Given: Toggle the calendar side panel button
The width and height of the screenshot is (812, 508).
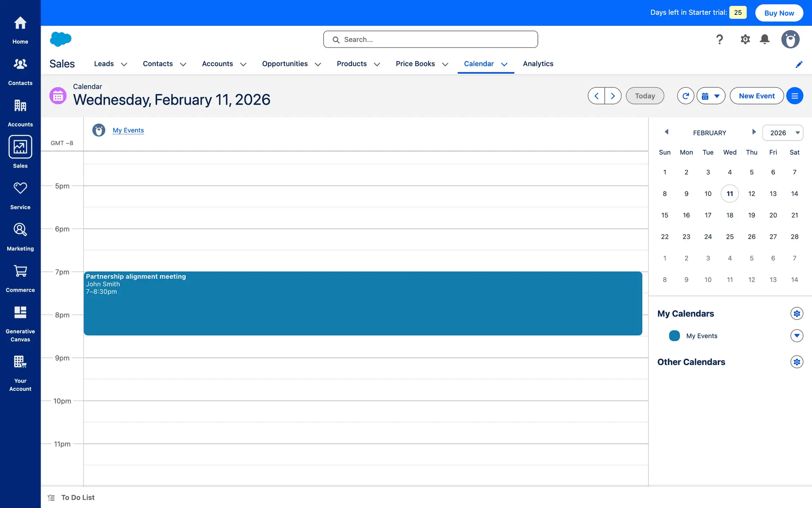Looking at the screenshot, I should pos(795,96).
